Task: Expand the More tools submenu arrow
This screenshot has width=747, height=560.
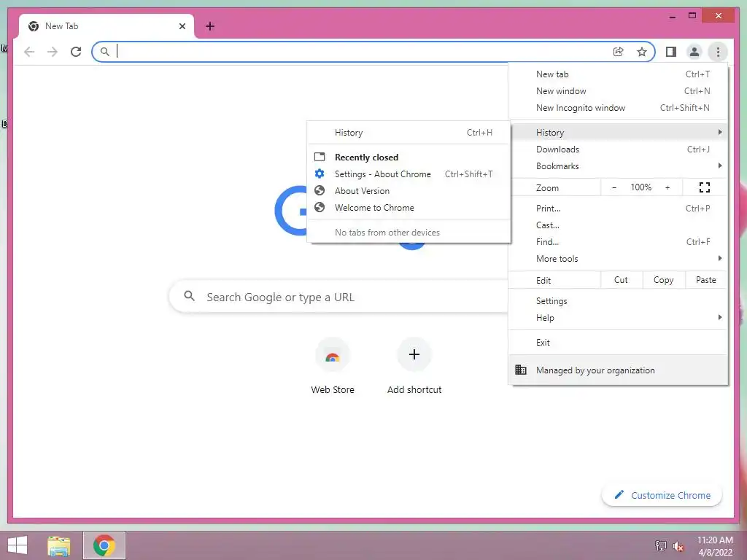Action: pos(720,258)
